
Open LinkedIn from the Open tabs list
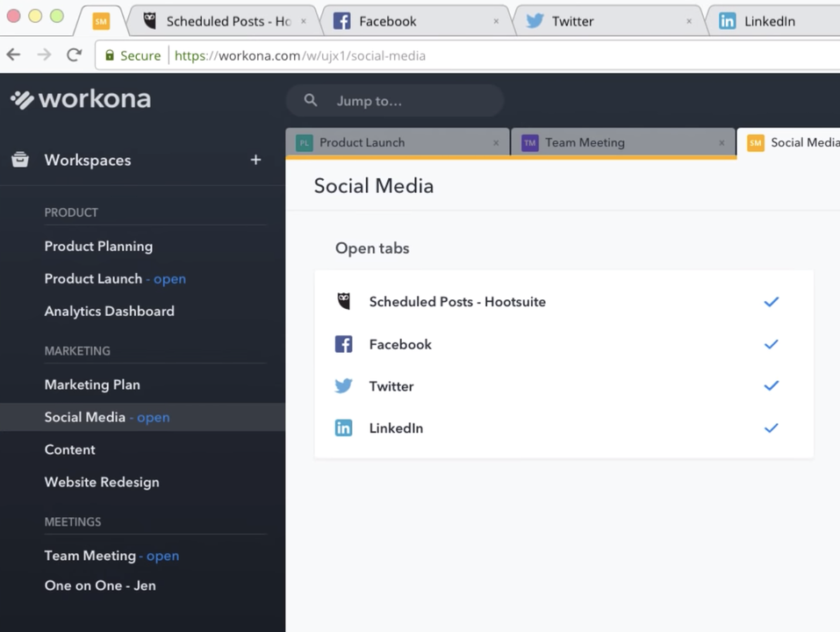pyautogui.click(x=396, y=428)
